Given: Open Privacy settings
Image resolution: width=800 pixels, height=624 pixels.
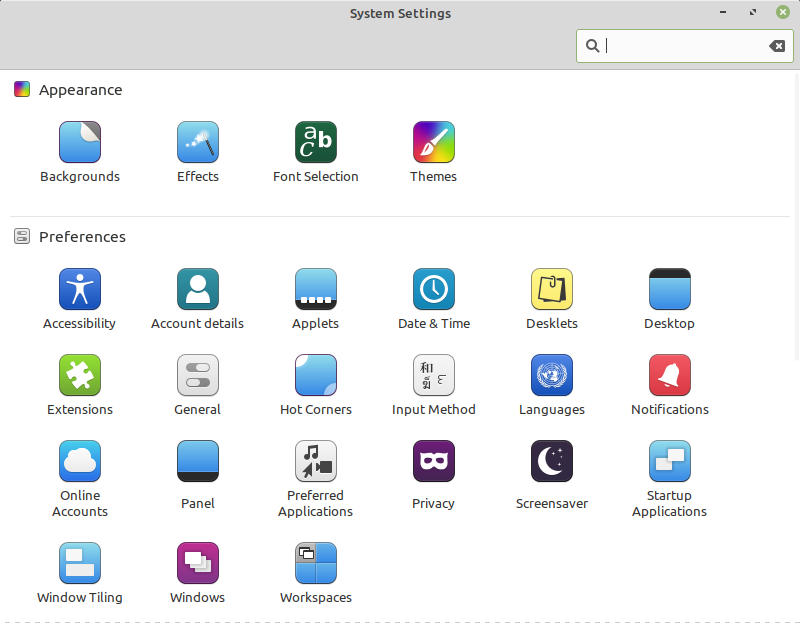Looking at the screenshot, I should tap(434, 462).
